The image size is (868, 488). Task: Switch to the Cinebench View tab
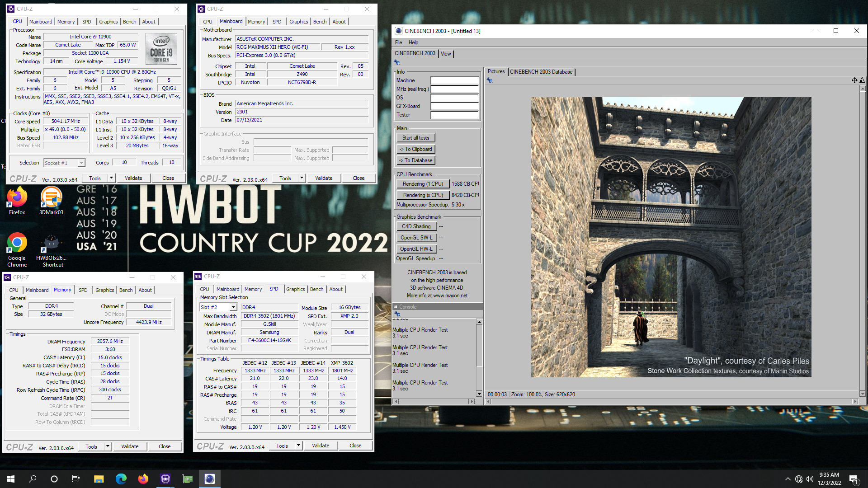(446, 54)
